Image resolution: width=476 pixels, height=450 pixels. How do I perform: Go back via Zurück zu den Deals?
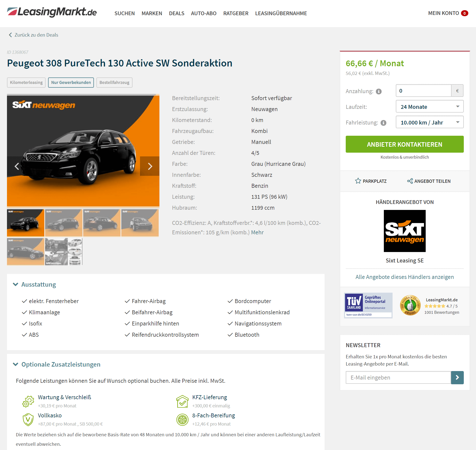pos(36,35)
